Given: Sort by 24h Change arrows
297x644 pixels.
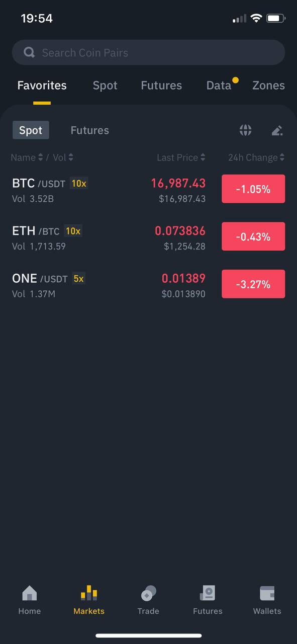Looking at the screenshot, I should [282, 157].
